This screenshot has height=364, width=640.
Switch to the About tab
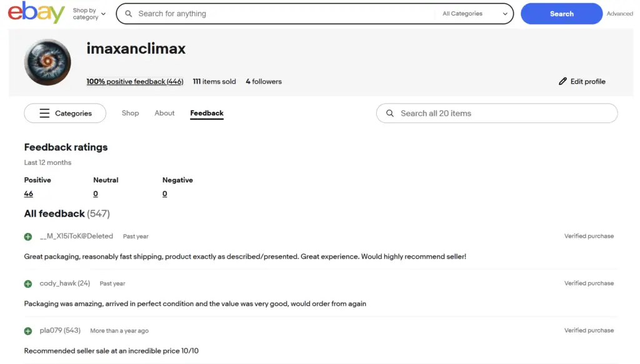(x=164, y=113)
